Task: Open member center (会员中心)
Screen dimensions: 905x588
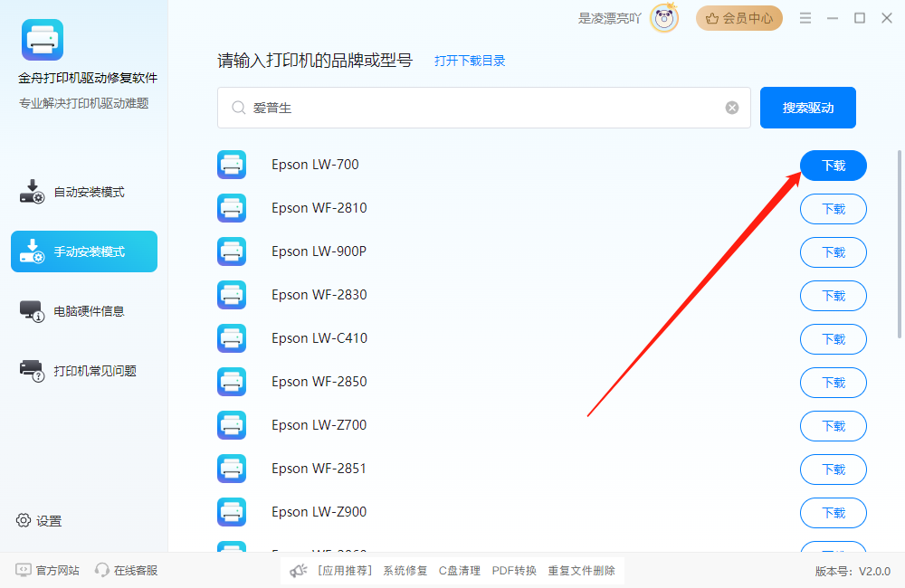Action: (x=738, y=18)
